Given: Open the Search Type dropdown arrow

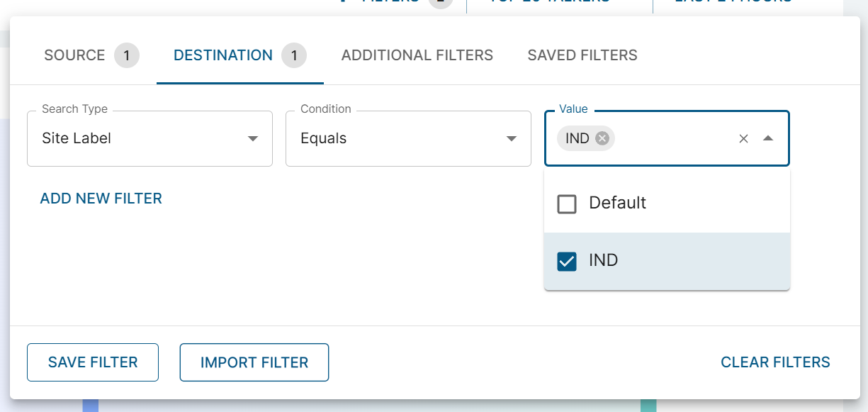Looking at the screenshot, I should 253,139.
